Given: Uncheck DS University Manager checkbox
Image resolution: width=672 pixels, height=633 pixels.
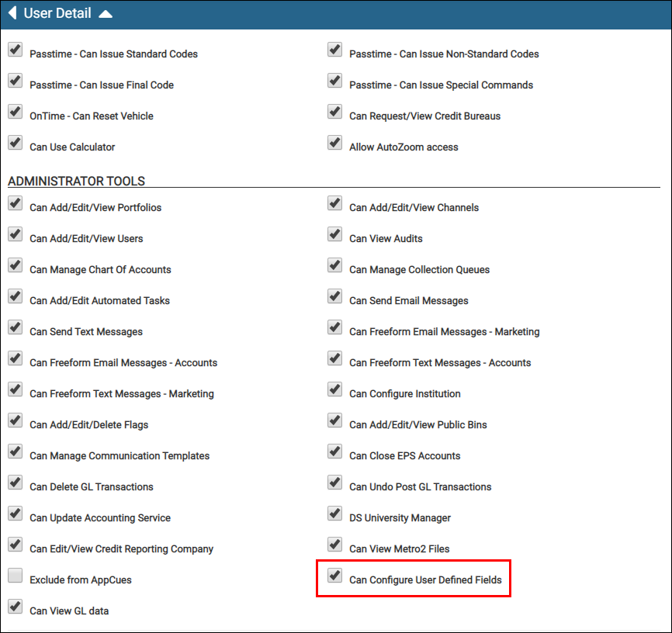Looking at the screenshot, I should click(x=335, y=514).
